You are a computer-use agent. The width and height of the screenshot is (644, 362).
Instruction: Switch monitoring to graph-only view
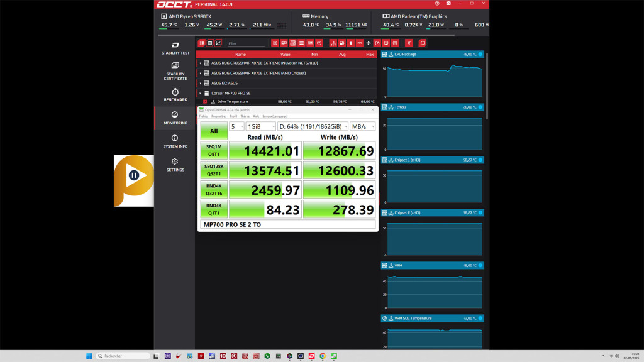[218, 43]
